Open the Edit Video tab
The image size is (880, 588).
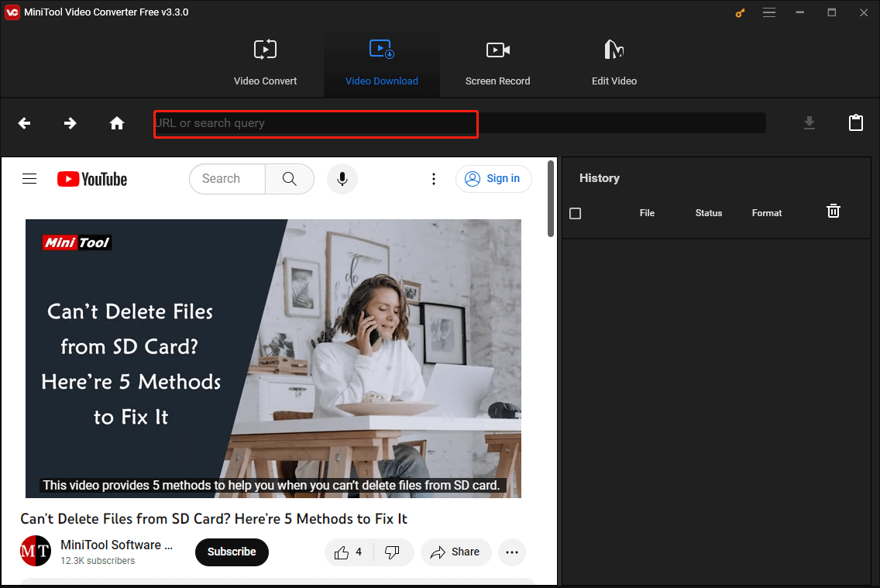pos(614,63)
